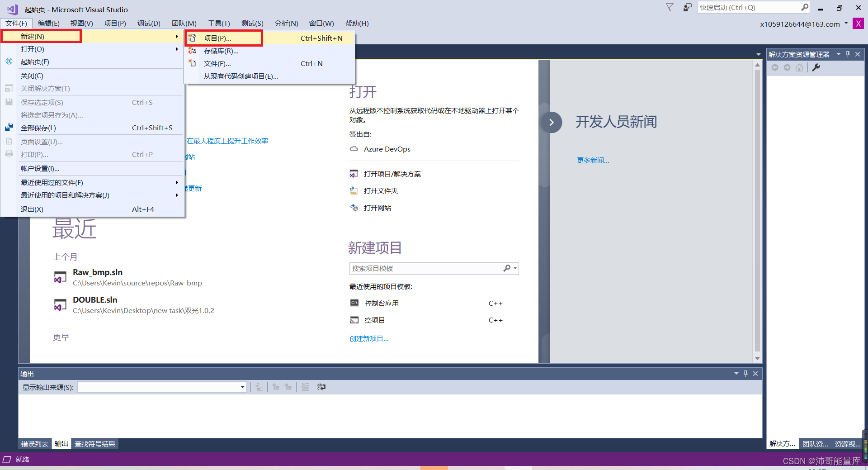This screenshot has height=470, width=868.
Task: Expand 最近使用过的文件(F) submenu
Action: [x=177, y=182]
